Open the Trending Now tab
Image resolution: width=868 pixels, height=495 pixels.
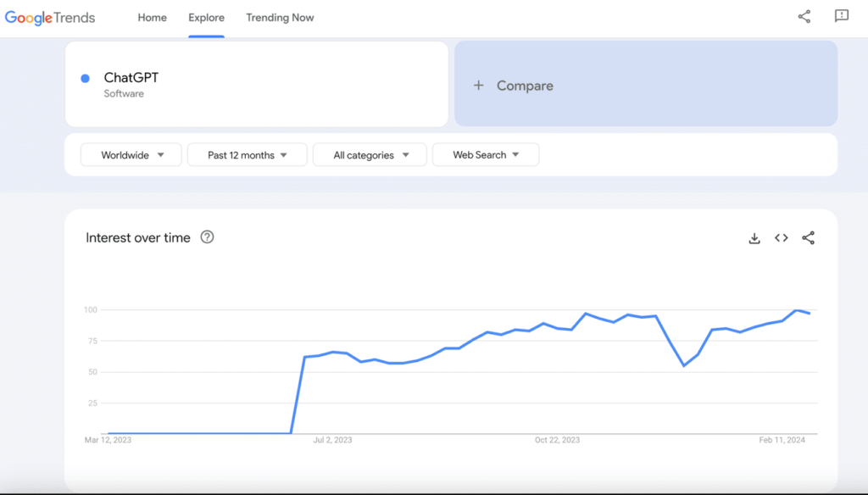click(x=280, y=18)
